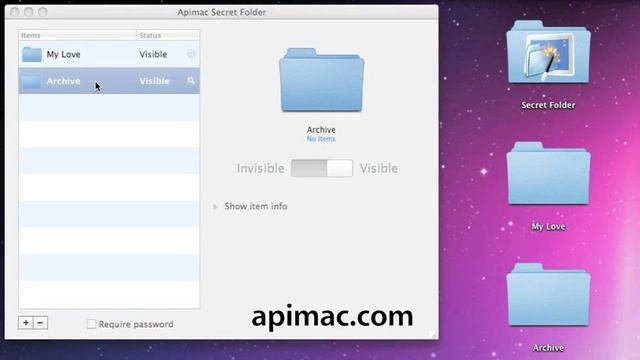Click the Invisible label beside the switch
640x360 pixels.
[x=260, y=168]
